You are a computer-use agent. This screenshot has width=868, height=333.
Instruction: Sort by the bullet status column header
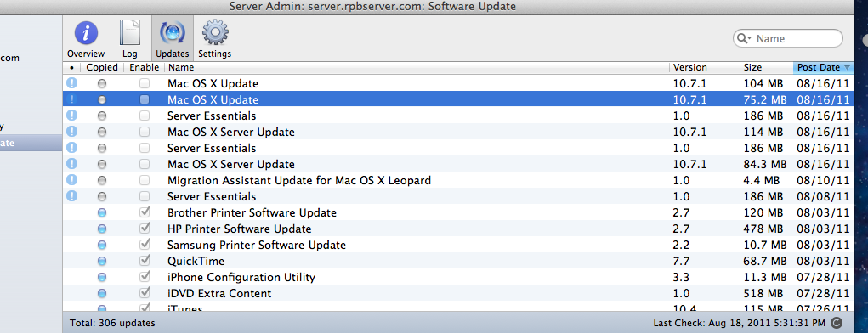click(72, 67)
